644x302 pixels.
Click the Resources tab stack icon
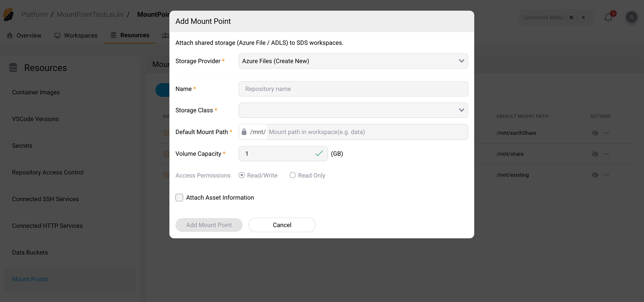pyautogui.click(x=114, y=35)
